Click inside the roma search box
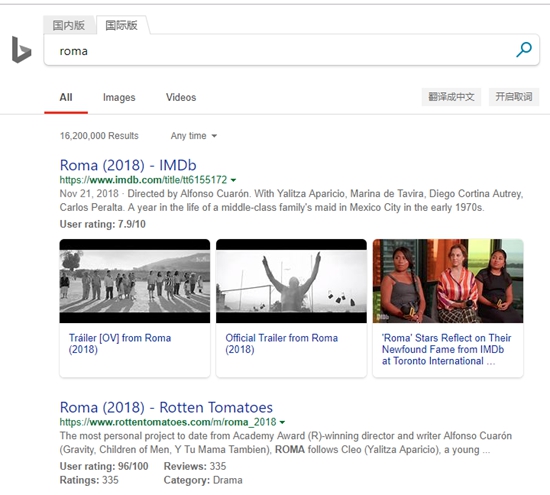The width and height of the screenshot is (550, 495). pos(291,50)
